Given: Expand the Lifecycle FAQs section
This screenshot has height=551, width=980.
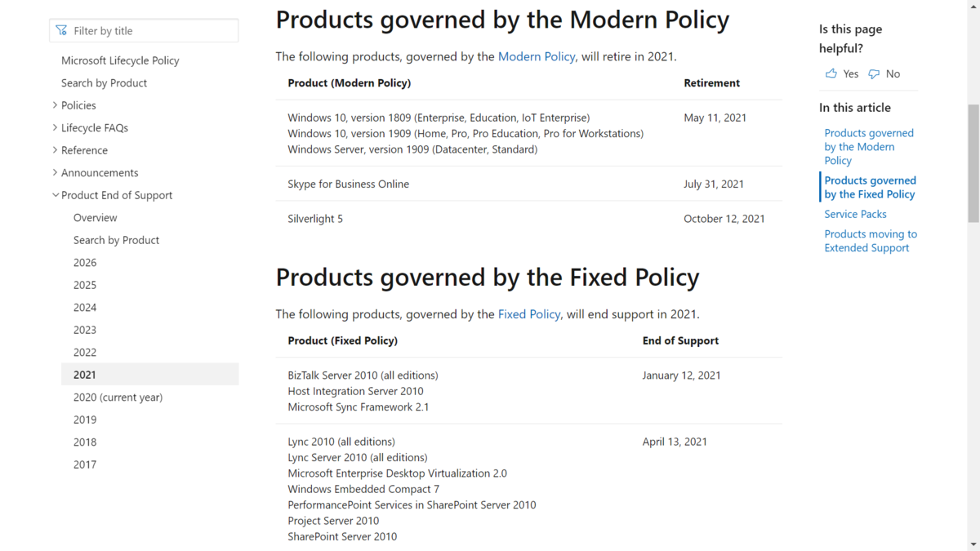Looking at the screenshot, I should tap(55, 127).
